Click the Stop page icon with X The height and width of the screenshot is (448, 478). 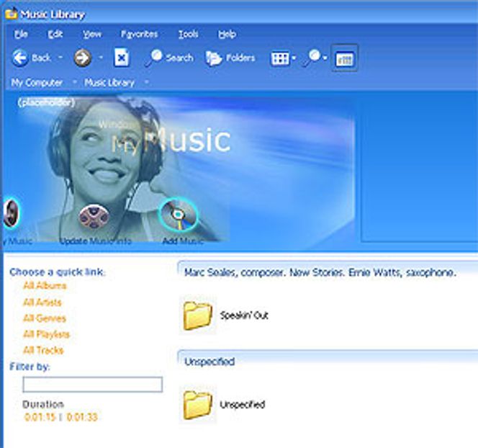coord(122,58)
